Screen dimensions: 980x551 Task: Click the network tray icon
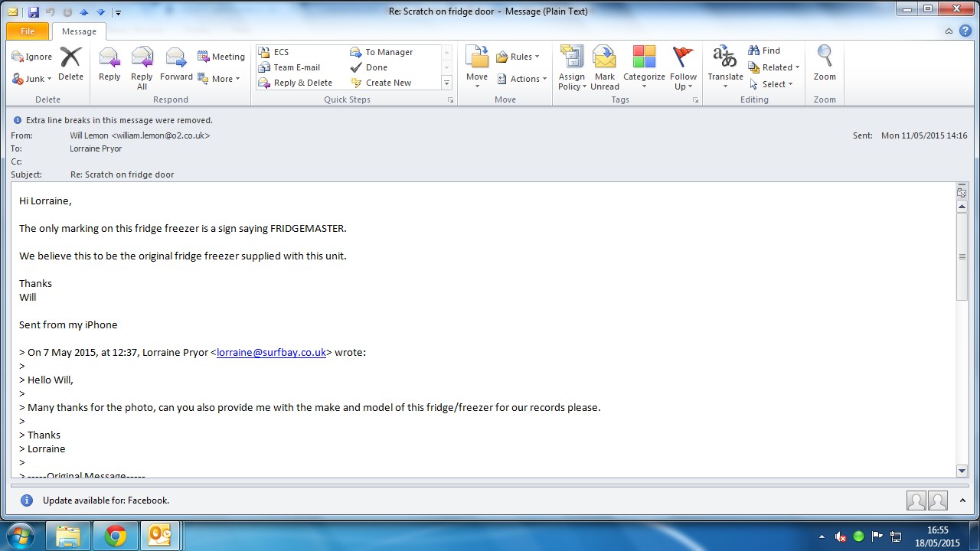(x=896, y=536)
